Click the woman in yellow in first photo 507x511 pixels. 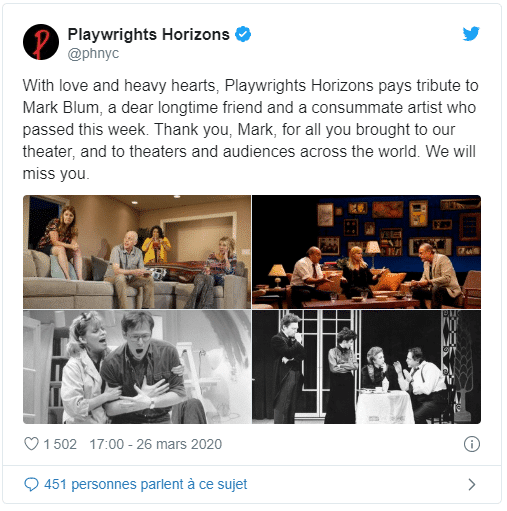tap(156, 245)
